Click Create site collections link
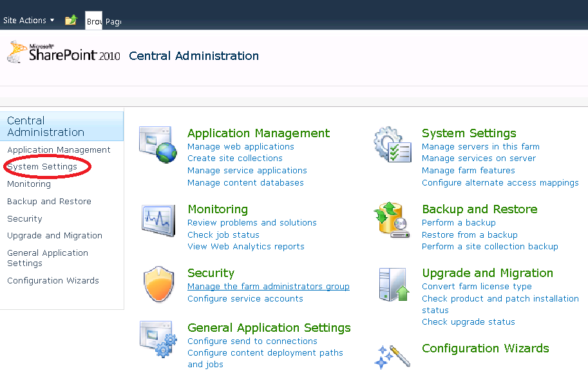This screenshot has width=588, height=373. 235,158
